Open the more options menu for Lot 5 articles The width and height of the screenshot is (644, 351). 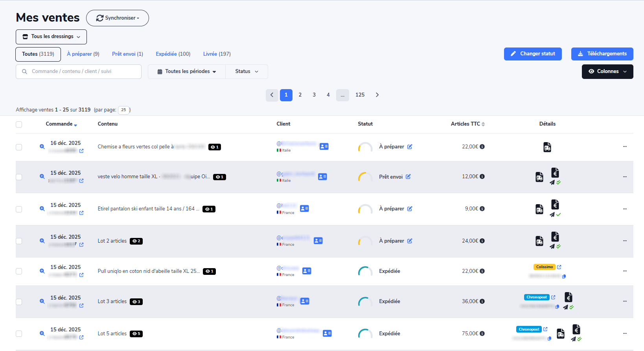pos(624,333)
